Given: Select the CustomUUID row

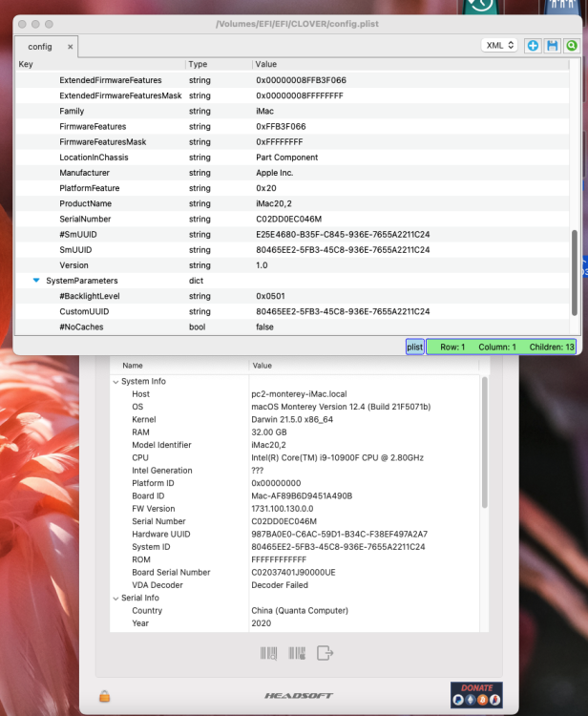Looking at the screenshot, I should pos(292,311).
